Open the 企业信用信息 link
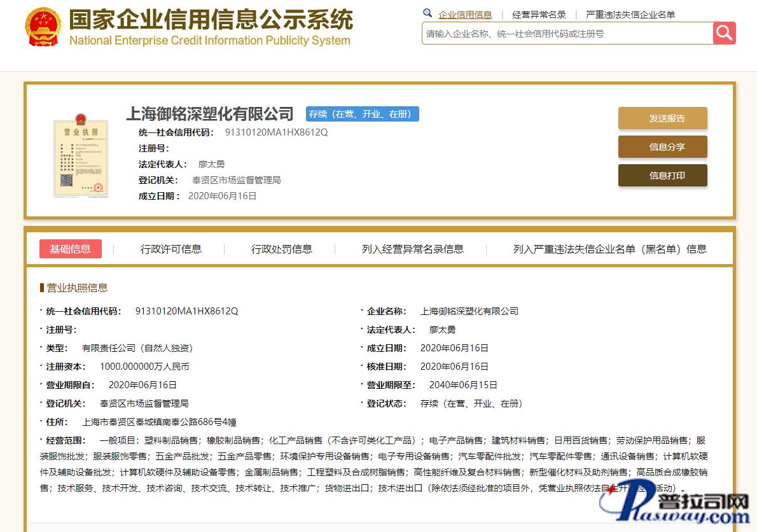757x532 pixels. coord(465,15)
